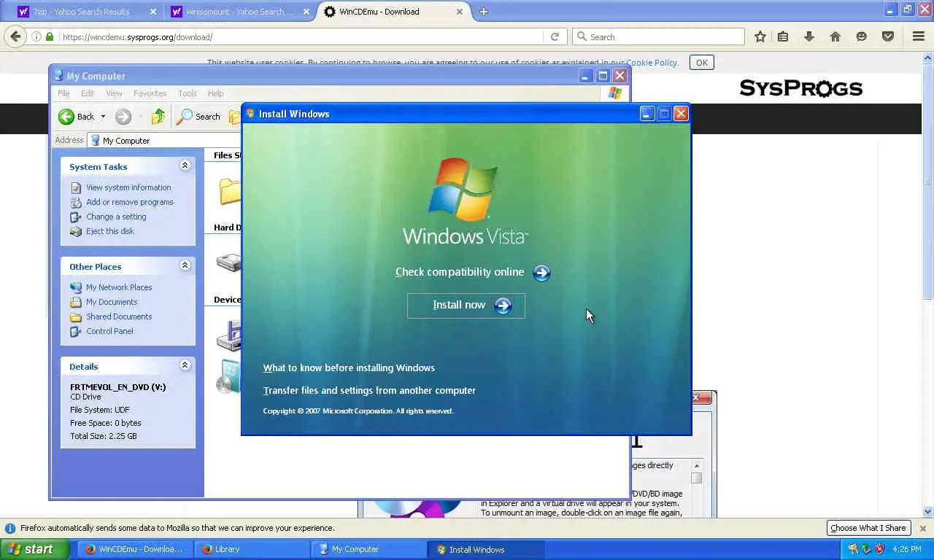Click the Up folder icon in My Computer

pyautogui.click(x=158, y=117)
